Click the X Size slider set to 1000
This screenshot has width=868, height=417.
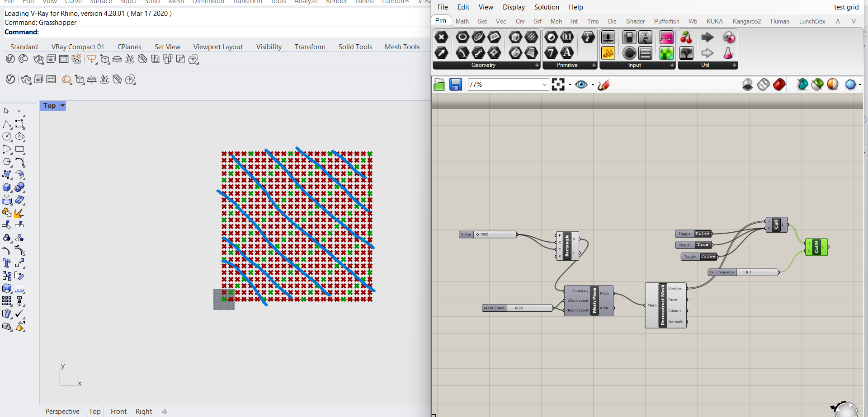488,234
